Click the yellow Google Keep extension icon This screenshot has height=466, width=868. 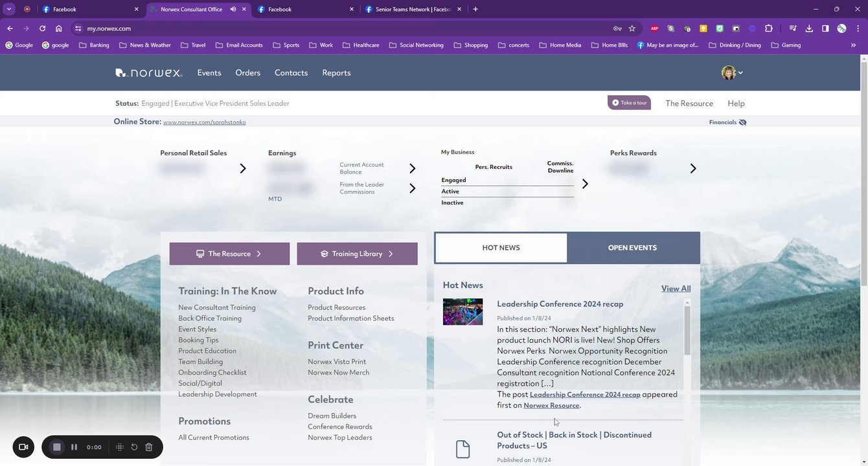pyautogui.click(x=703, y=28)
